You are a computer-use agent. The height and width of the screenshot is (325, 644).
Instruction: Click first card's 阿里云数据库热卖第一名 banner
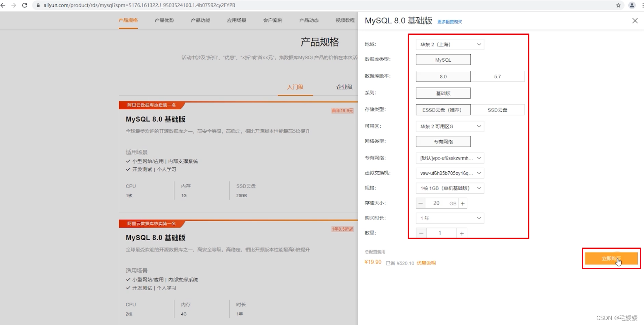151,105
